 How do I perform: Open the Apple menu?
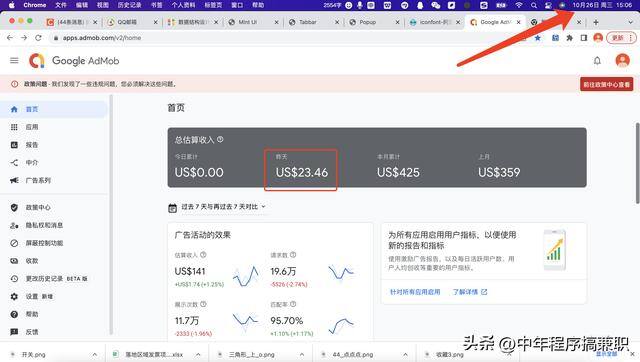[11, 5]
